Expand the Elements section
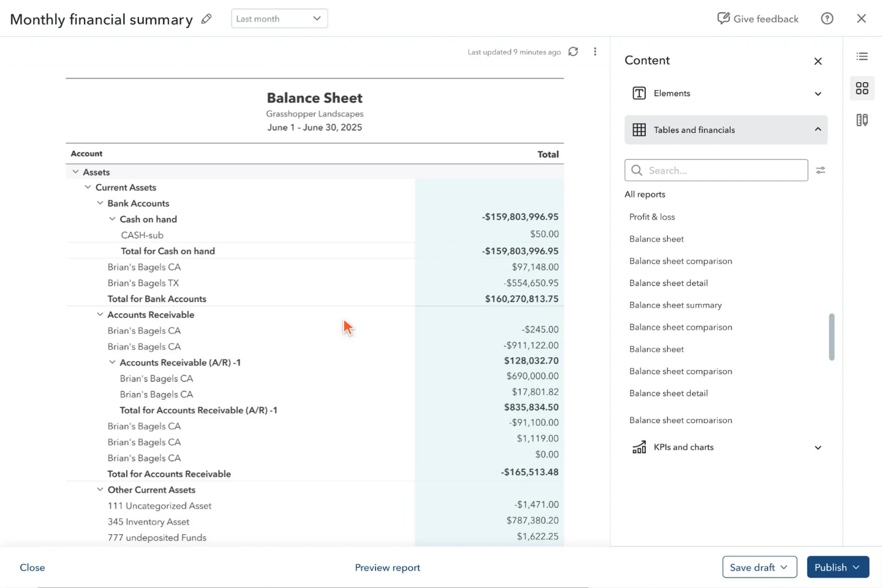 pyautogui.click(x=726, y=93)
